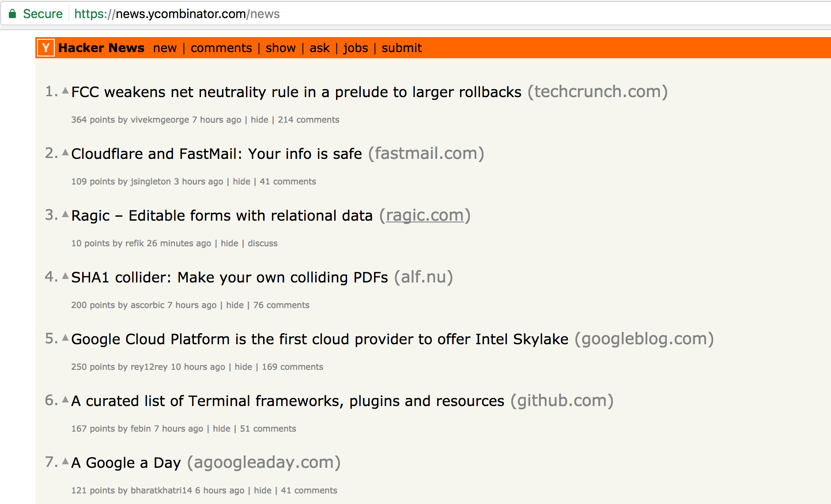The height and width of the screenshot is (504, 831).
Task: Hide the Google Cloud Platform story
Action: 243,367
